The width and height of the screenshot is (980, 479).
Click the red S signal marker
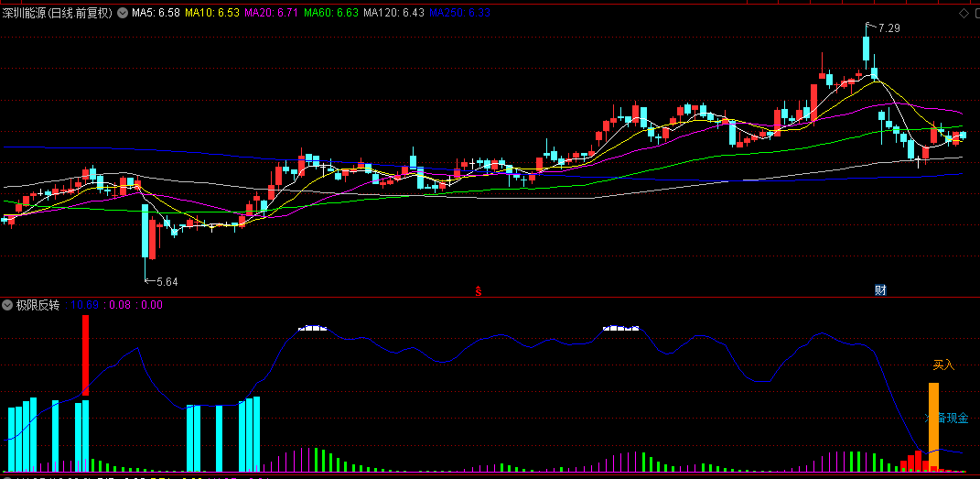click(479, 291)
